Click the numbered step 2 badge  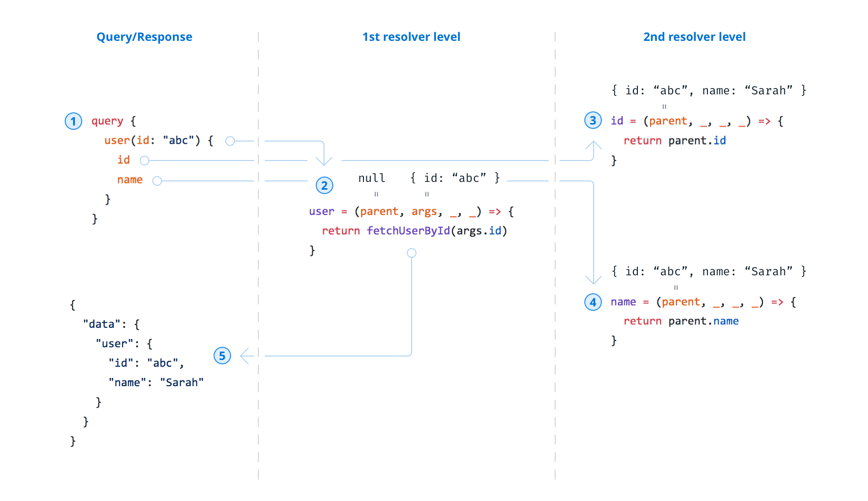coord(324,185)
